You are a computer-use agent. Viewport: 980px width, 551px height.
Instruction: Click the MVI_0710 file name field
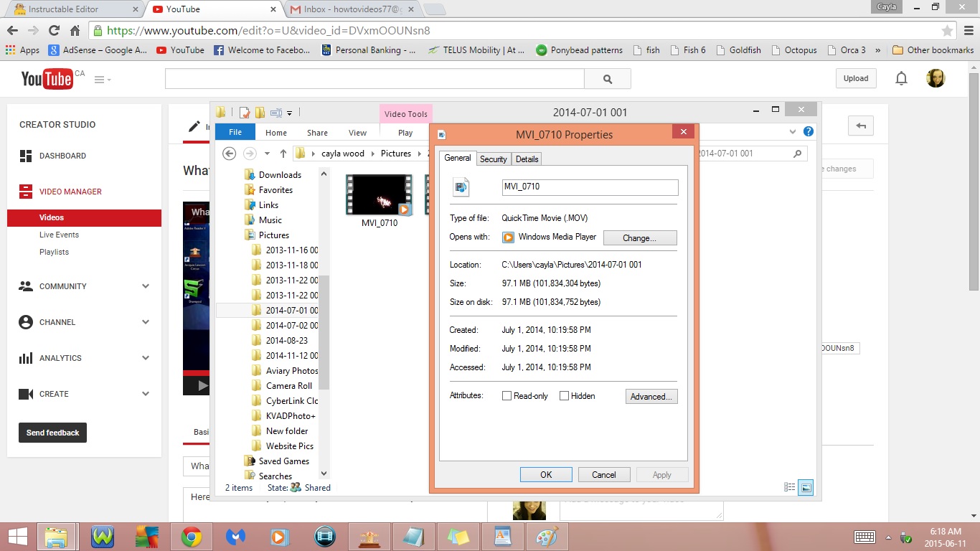[x=590, y=187]
